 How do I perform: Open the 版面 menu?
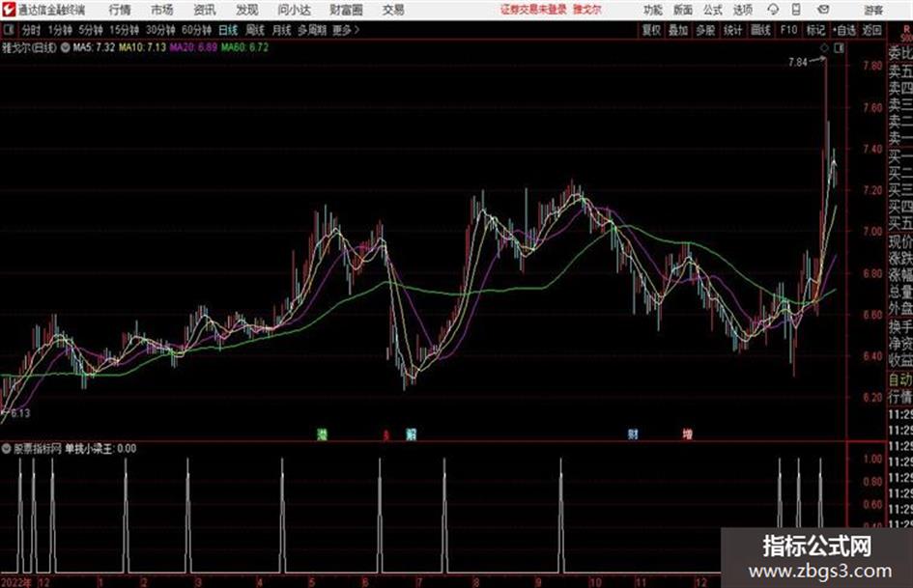tap(683, 10)
